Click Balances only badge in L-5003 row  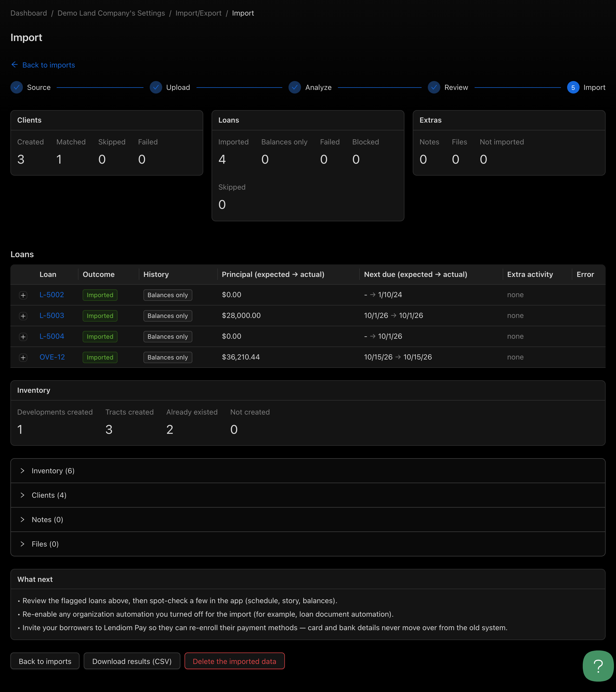click(168, 316)
